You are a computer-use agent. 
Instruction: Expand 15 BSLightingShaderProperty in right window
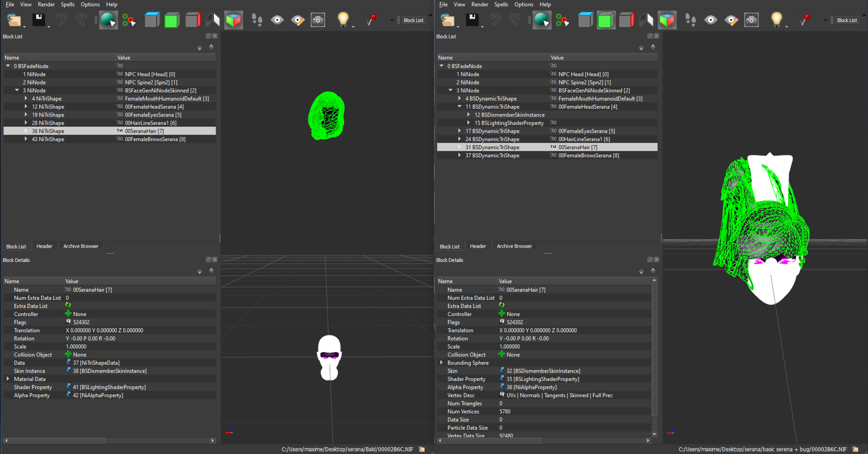click(468, 123)
